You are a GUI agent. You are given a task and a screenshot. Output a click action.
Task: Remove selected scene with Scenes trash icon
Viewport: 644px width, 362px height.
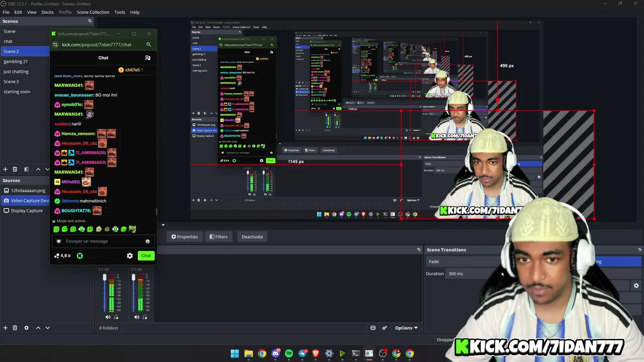[15, 169]
